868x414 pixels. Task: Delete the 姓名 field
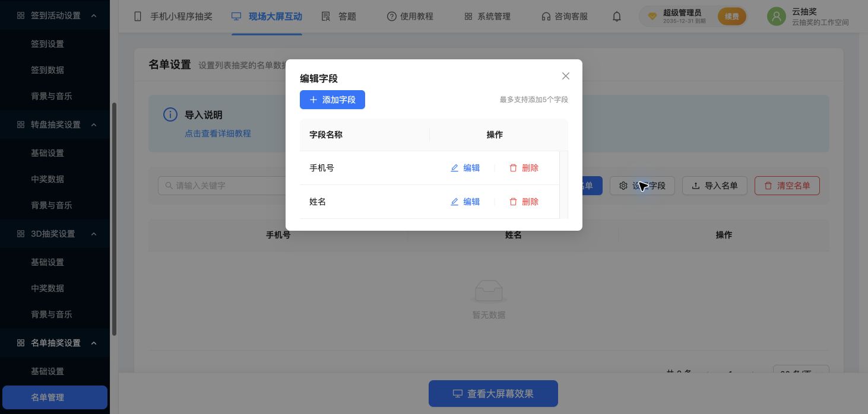pos(524,202)
